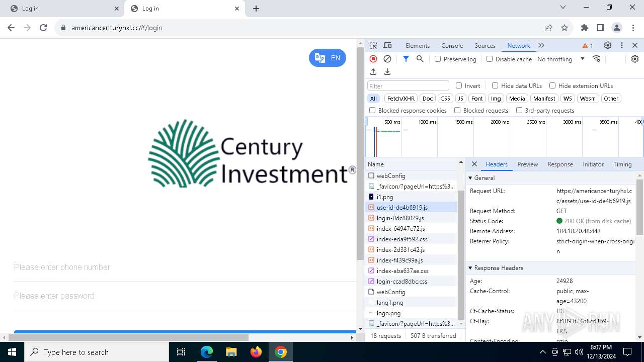Viewport: 644px width, 362px height.
Task: Switch to the Elements tab
Action: coord(418,45)
